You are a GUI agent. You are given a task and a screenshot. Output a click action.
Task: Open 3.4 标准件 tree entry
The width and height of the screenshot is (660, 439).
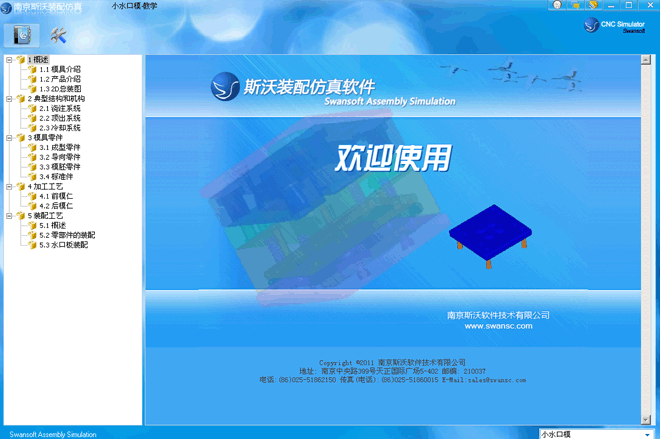(x=56, y=177)
